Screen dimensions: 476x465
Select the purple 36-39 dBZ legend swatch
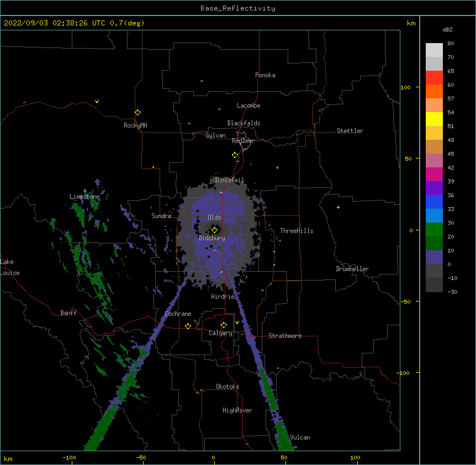click(434, 188)
